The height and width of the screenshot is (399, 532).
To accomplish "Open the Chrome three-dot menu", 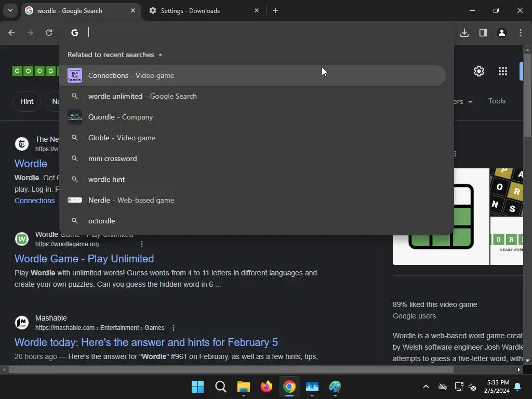I will point(521,33).
